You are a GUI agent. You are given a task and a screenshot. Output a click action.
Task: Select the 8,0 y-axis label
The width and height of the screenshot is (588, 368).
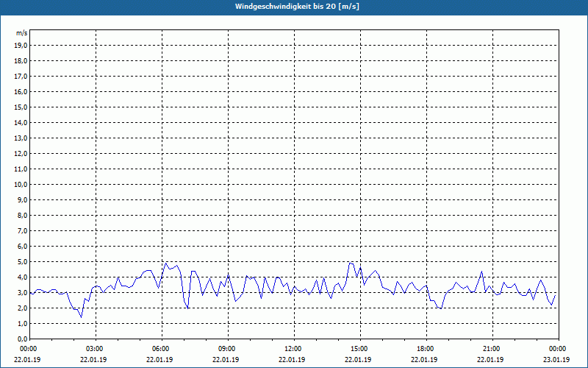[22, 215]
